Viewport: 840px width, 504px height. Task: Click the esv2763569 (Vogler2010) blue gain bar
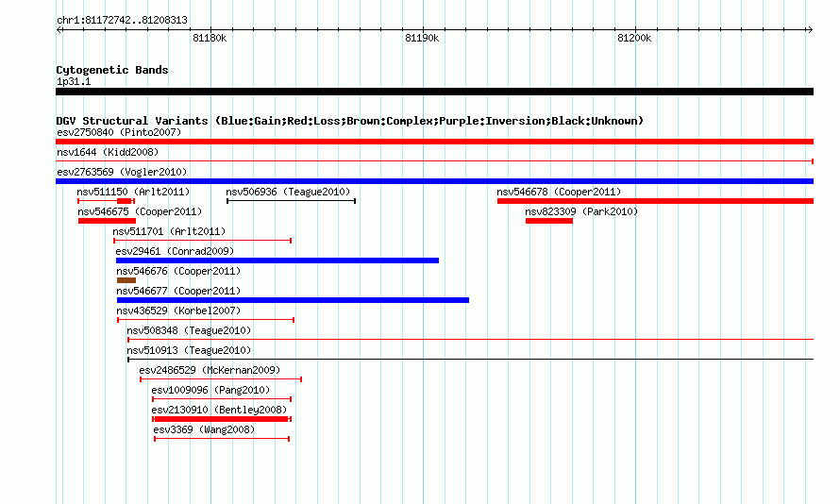tap(434, 181)
